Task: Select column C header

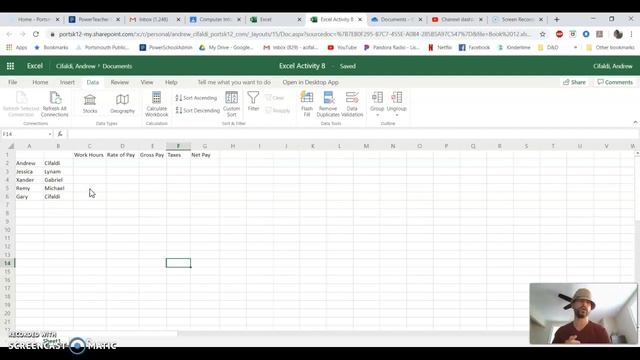Action: tap(89, 146)
